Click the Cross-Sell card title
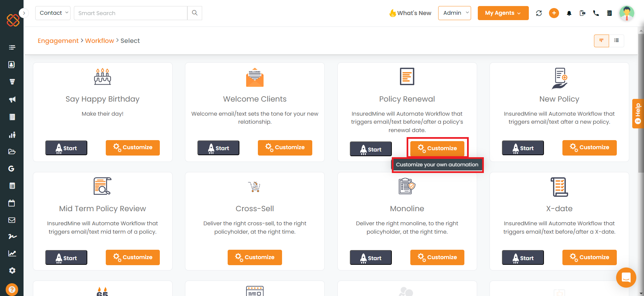 point(255,209)
